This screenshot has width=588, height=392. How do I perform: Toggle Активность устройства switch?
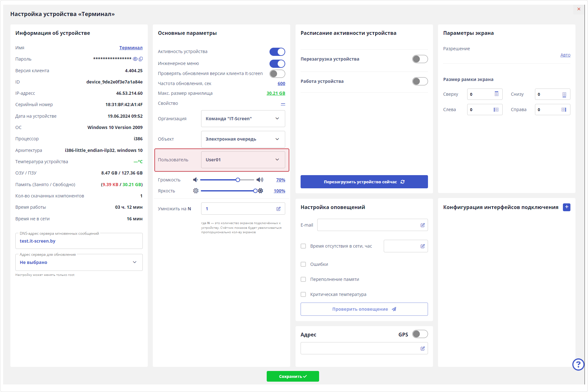[x=277, y=52]
